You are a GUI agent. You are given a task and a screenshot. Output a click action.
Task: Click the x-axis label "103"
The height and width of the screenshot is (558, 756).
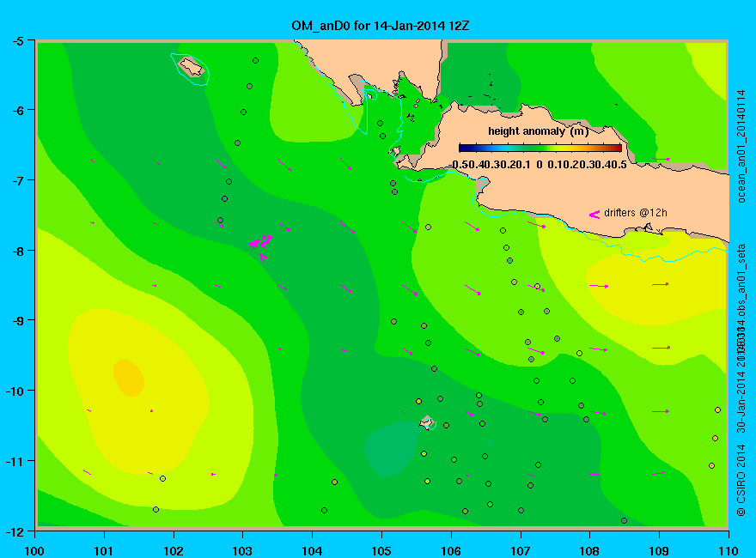243,551
